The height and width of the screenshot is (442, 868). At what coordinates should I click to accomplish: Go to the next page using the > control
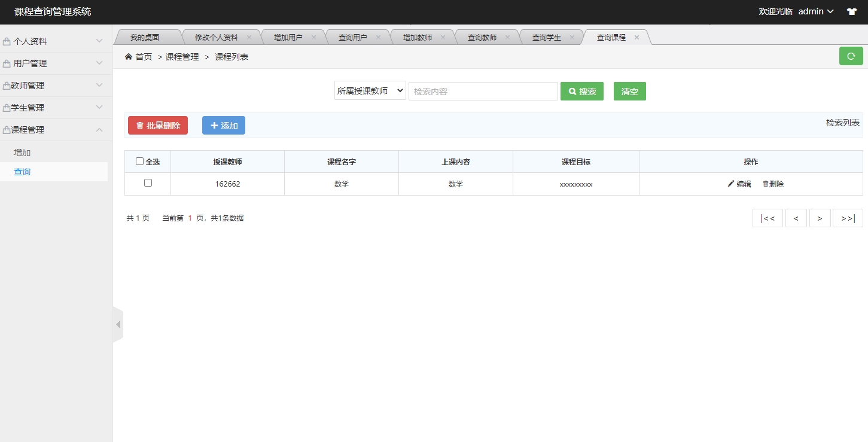pyautogui.click(x=820, y=218)
